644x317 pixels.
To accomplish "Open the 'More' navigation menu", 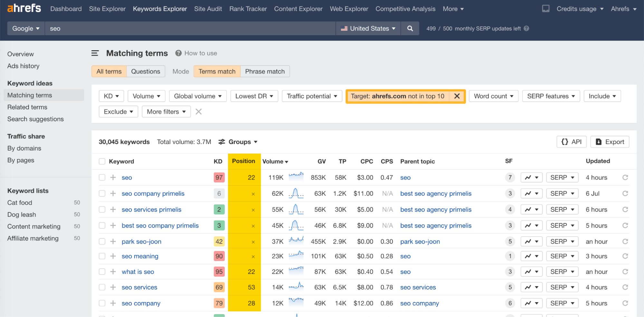I will [x=453, y=9].
